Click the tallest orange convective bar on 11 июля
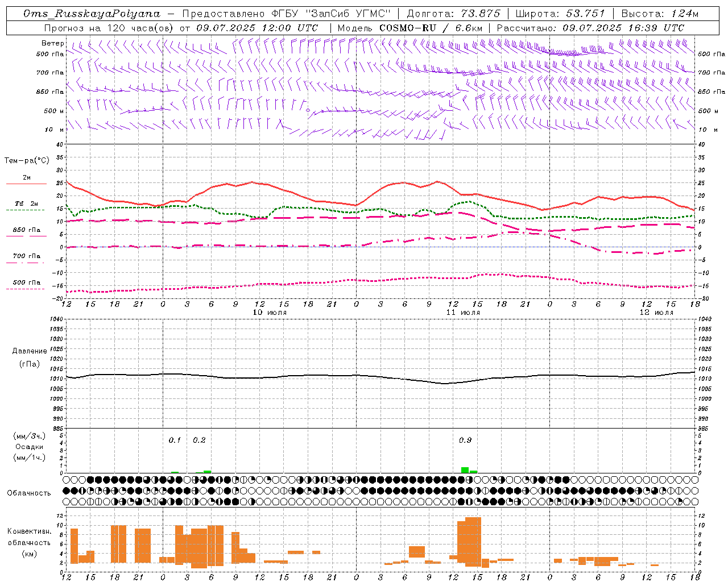Viewport: 728px width, 582px height. [473, 542]
